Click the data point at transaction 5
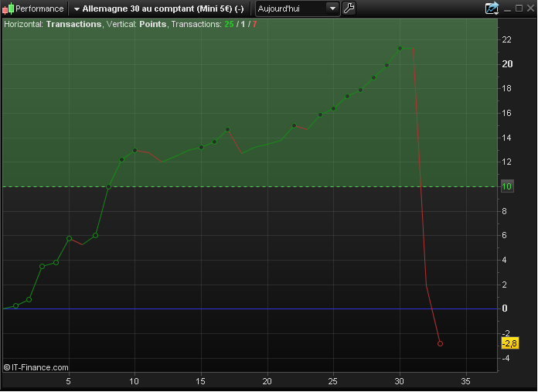The width and height of the screenshot is (538, 392). (69, 239)
